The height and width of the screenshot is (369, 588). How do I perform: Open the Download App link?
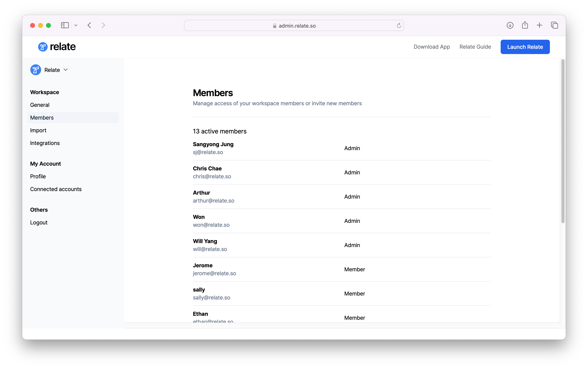tap(432, 47)
